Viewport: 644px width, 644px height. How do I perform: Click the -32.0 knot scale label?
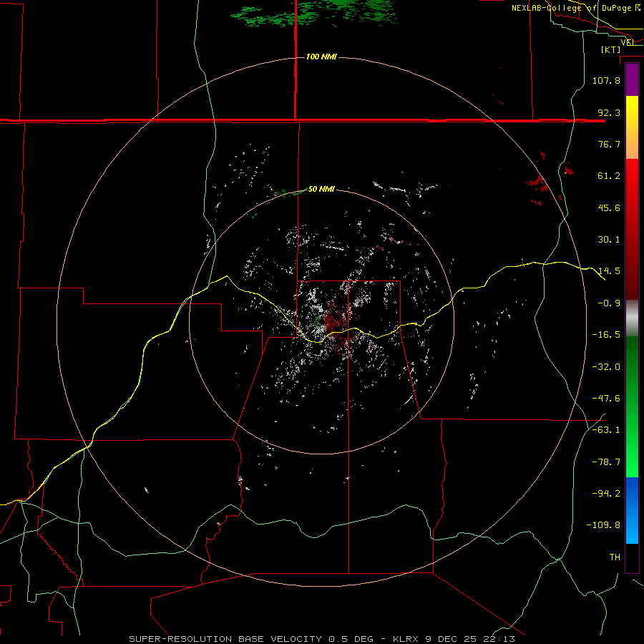click(x=606, y=367)
